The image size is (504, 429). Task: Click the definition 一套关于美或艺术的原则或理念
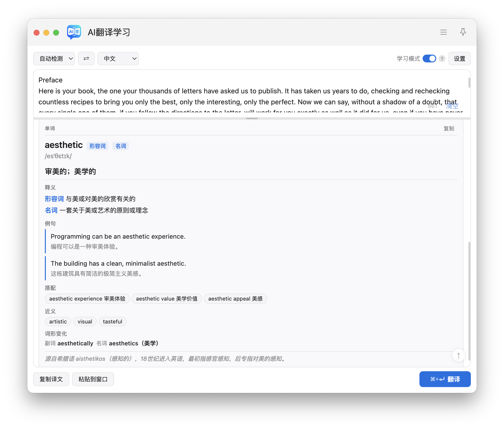[x=104, y=210]
